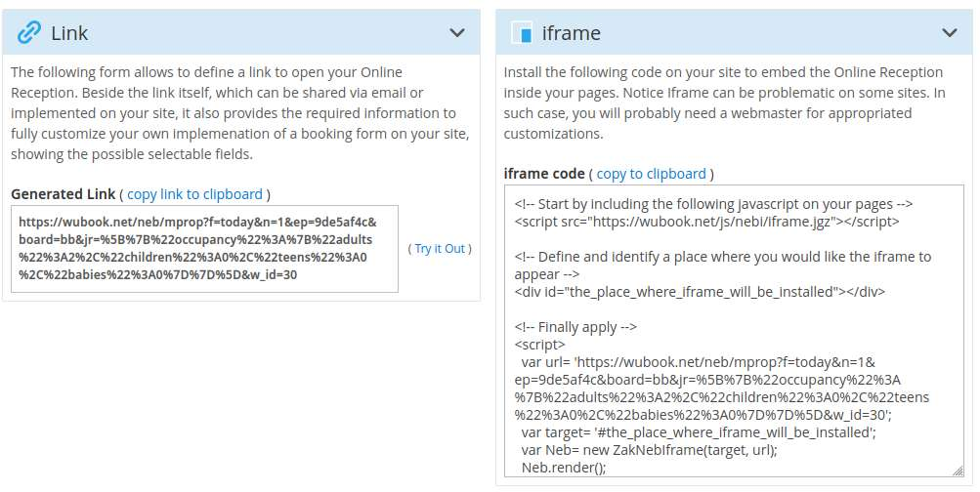This screenshot has height=492, width=980.
Task: Click the 'Link' panel title text
Action: 69,32
